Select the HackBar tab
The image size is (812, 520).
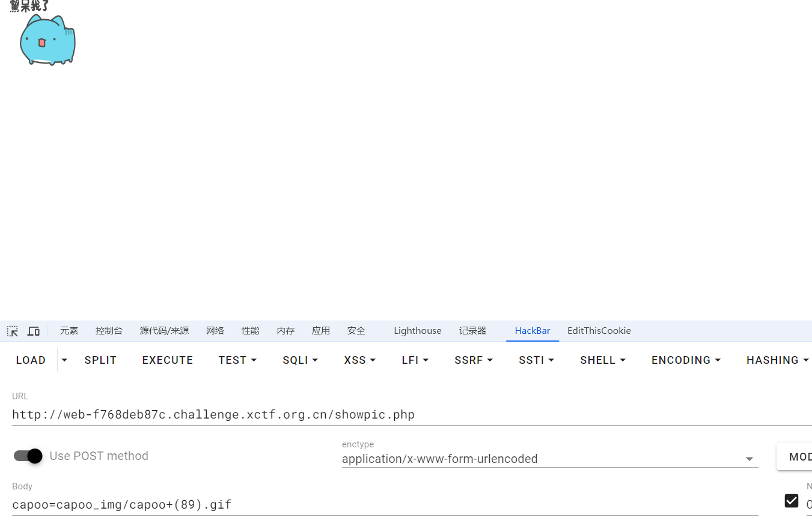(x=533, y=331)
